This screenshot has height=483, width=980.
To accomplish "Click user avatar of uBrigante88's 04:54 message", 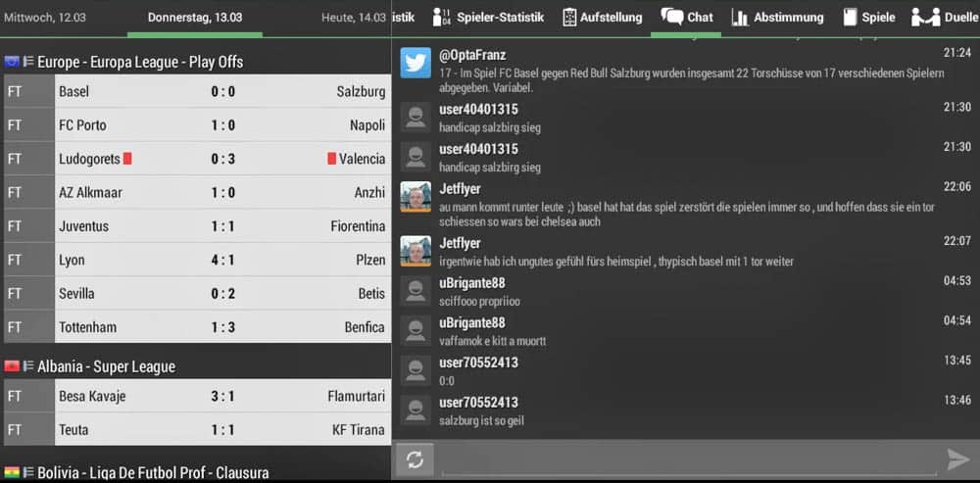I will (416, 331).
